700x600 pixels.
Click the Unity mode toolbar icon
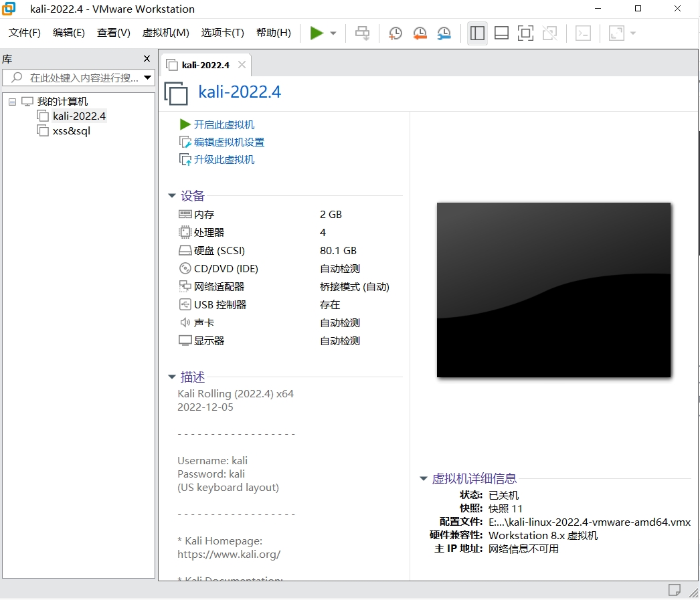pos(549,33)
